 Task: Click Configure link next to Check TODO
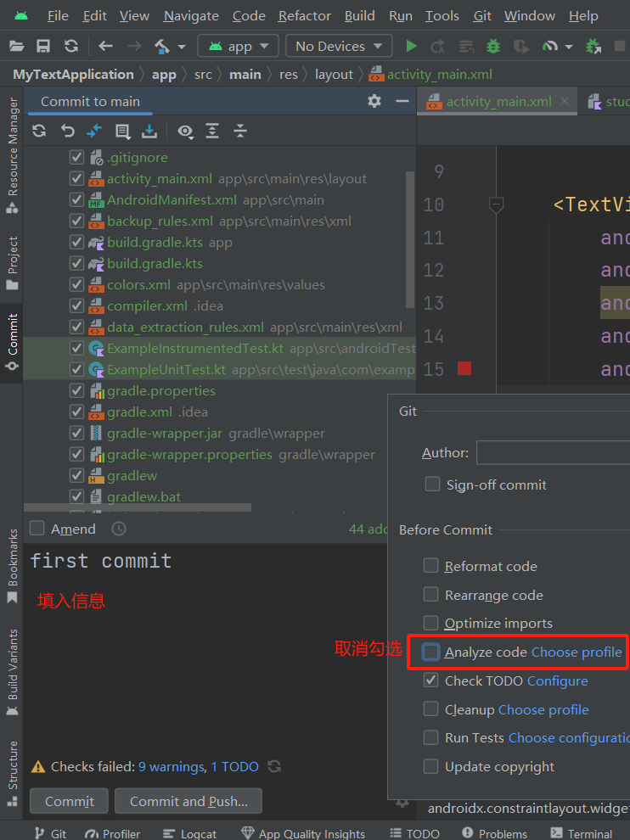pyautogui.click(x=557, y=680)
